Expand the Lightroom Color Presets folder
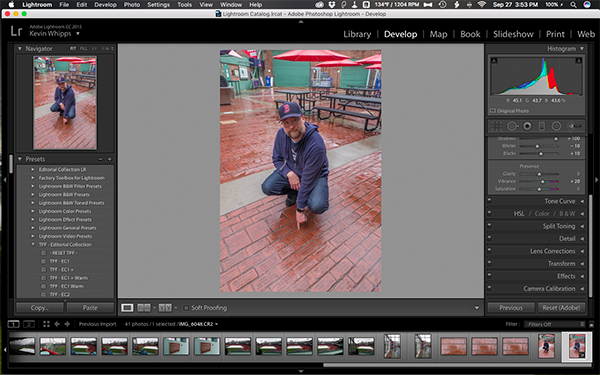The width and height of the screenshot is (600, 375). click(33, 211)
